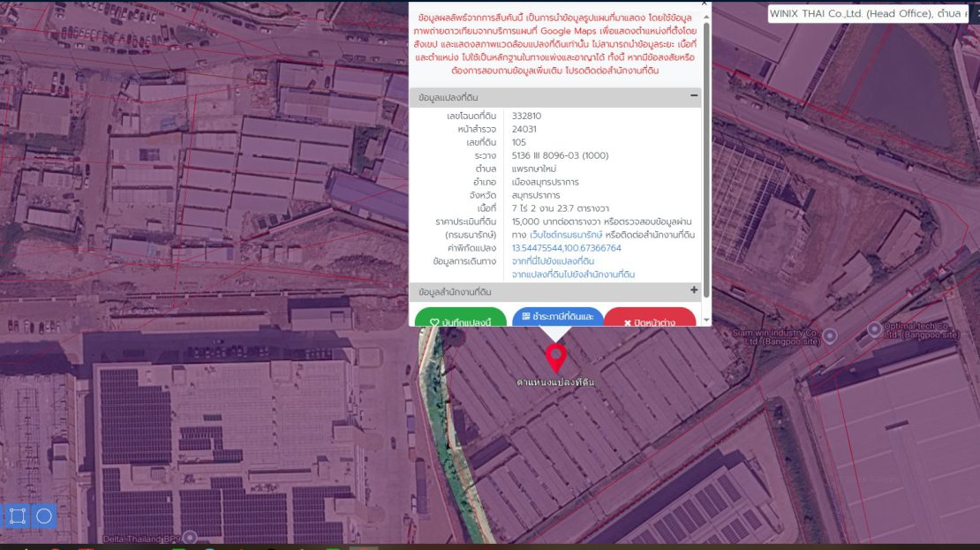Click จากแปลงที่ดินไปยังสำนักงานที่ดิน directions link
The image size is (980, 550).
573,275
